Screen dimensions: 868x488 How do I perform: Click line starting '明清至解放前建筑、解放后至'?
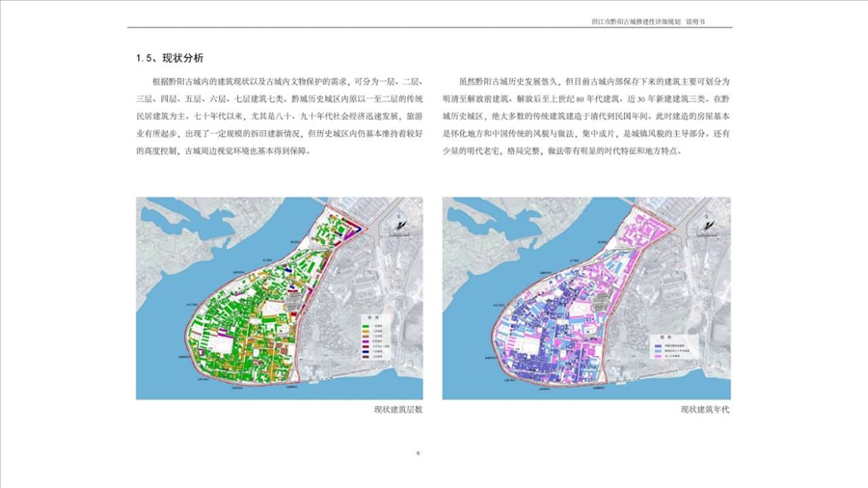pos(586,98)
